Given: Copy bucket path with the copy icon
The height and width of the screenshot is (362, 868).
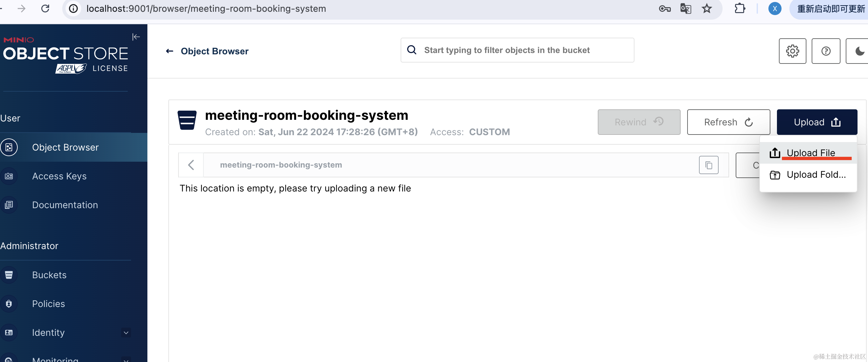Looking at the screenshot, I should point(708,165).
